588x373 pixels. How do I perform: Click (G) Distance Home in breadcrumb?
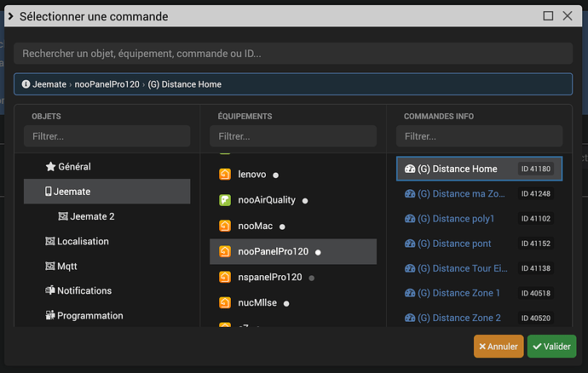(x=185, y=84)
